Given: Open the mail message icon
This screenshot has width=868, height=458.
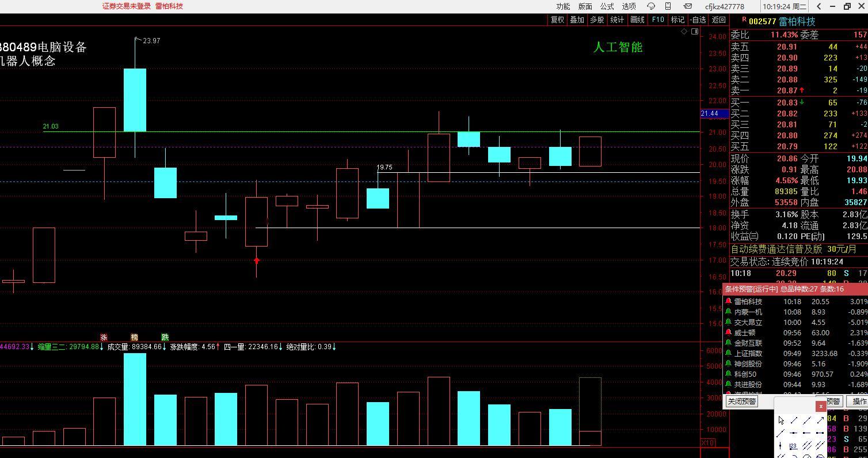Looking at the screenshot, I should point(688,6).
